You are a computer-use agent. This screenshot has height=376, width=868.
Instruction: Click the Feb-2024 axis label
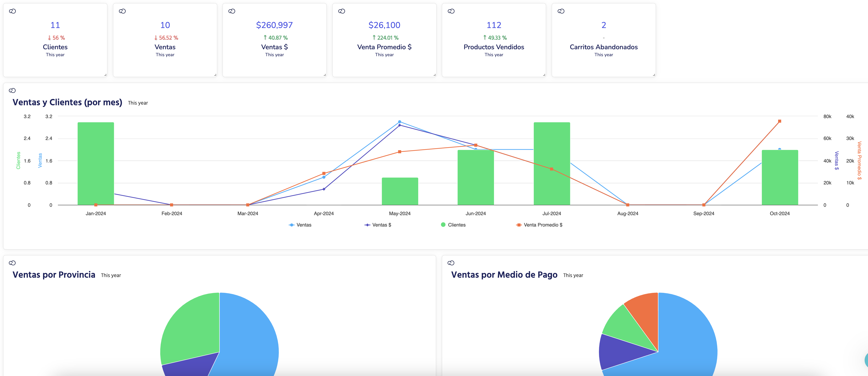pyautogui.click(x=172, y=213)
